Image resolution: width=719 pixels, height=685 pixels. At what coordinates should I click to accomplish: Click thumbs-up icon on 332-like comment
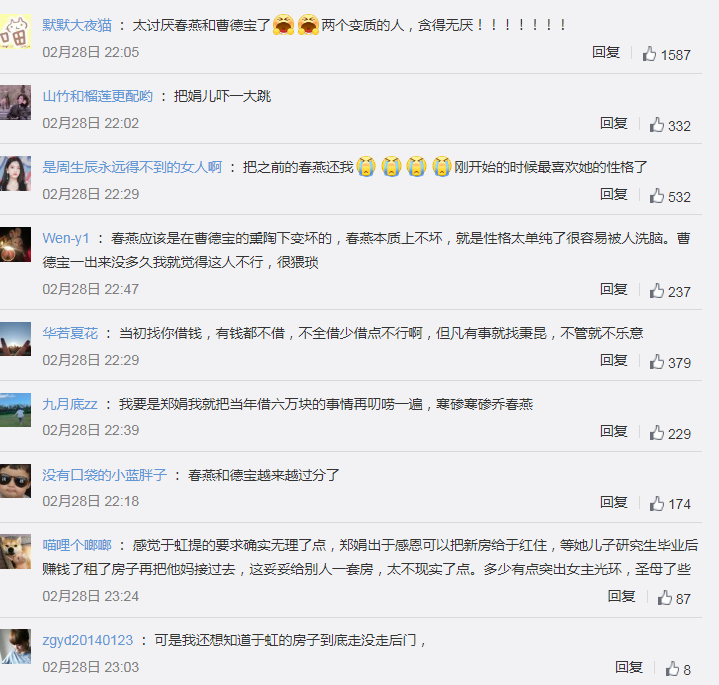657,125
